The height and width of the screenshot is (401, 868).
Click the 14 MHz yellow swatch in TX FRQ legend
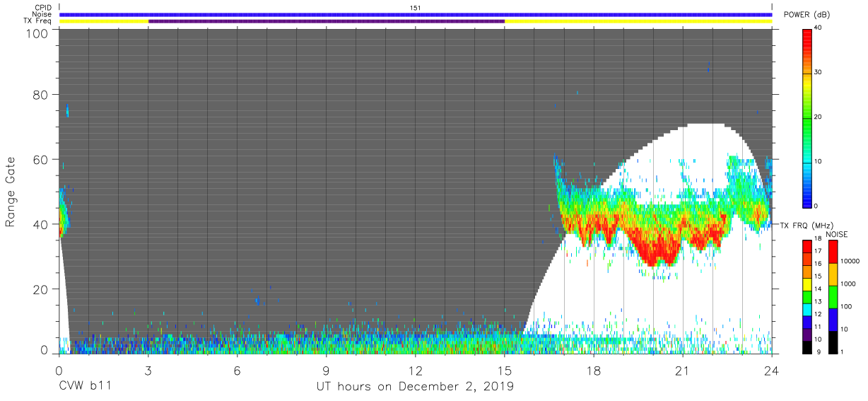click(x=808, y=284)
